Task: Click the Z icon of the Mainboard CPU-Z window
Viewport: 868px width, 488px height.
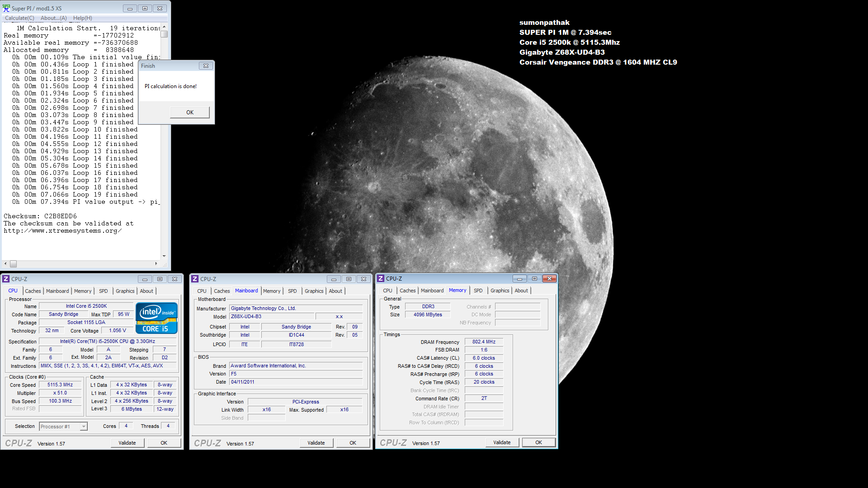Action: 195,279
